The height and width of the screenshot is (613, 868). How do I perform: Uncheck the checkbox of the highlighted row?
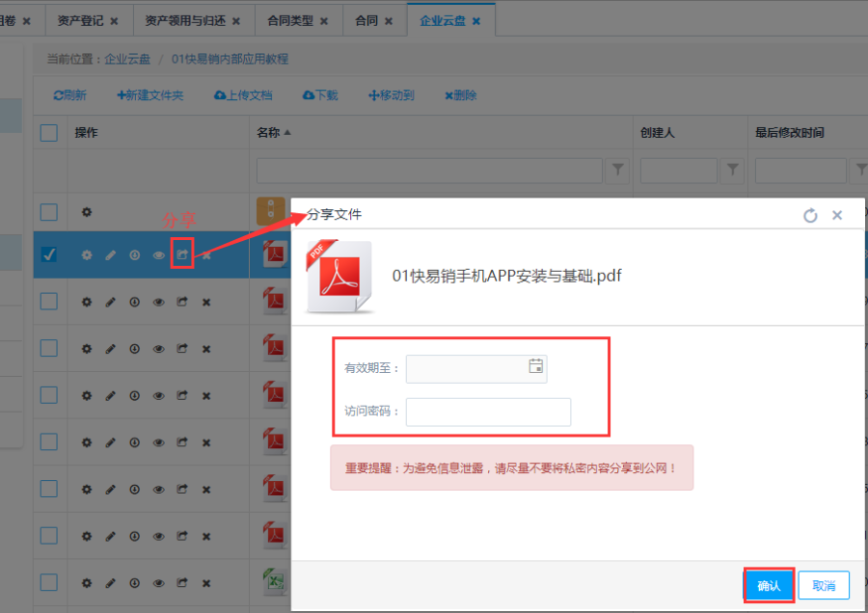(x=49, y=254)
